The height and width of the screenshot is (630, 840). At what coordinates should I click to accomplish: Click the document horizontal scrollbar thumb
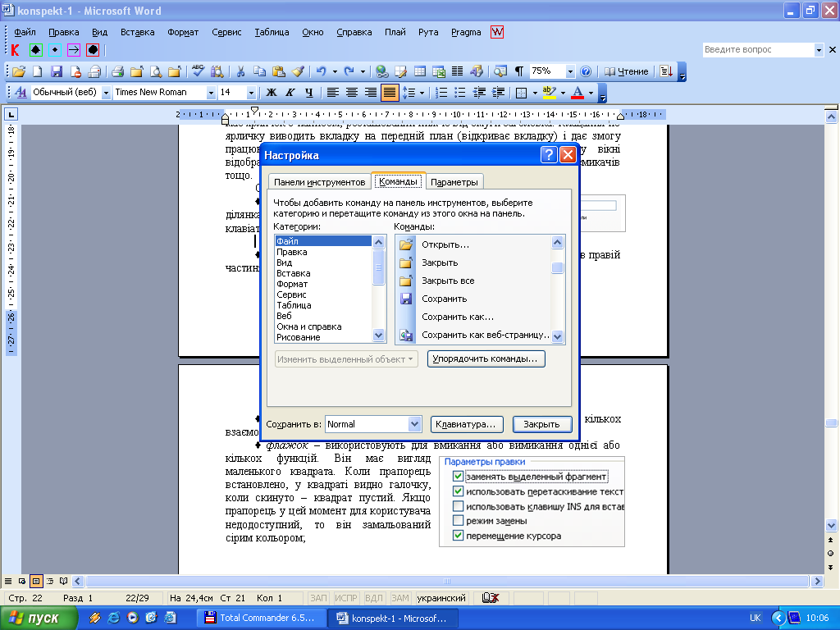tap(447, 581)
